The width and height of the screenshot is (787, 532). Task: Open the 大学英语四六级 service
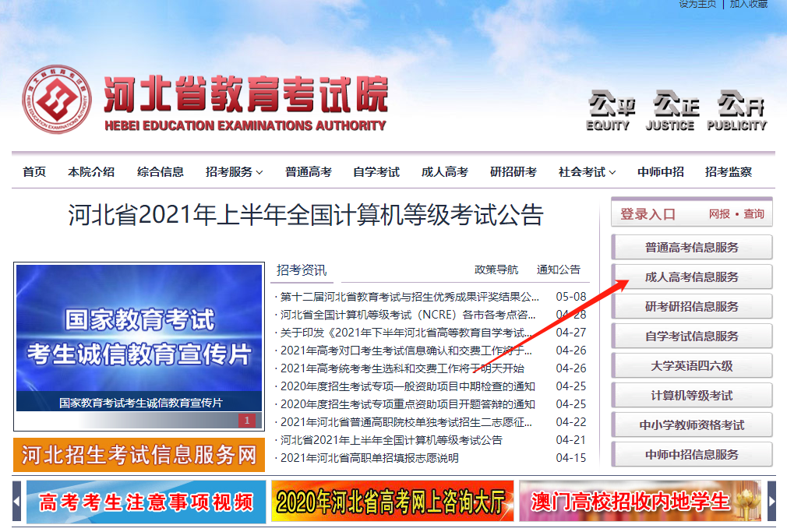691,365
